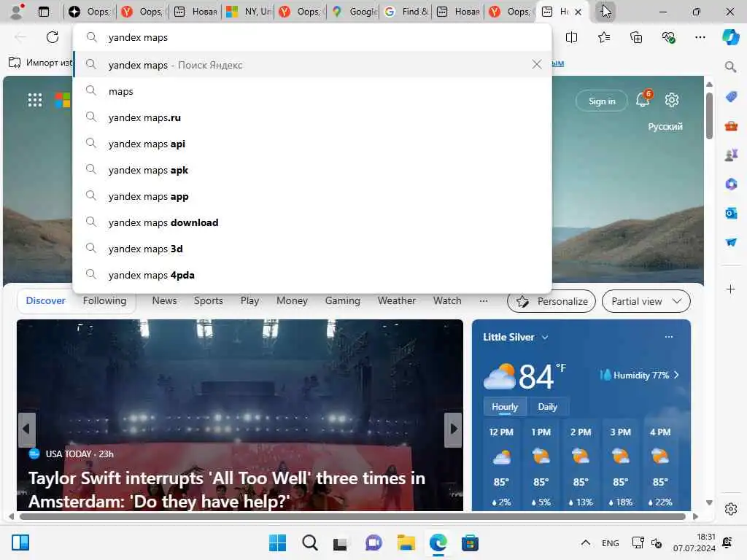Open the sidebar Microsoft 365 icon
Screen dimensions: 747x560
click(731, 184)
